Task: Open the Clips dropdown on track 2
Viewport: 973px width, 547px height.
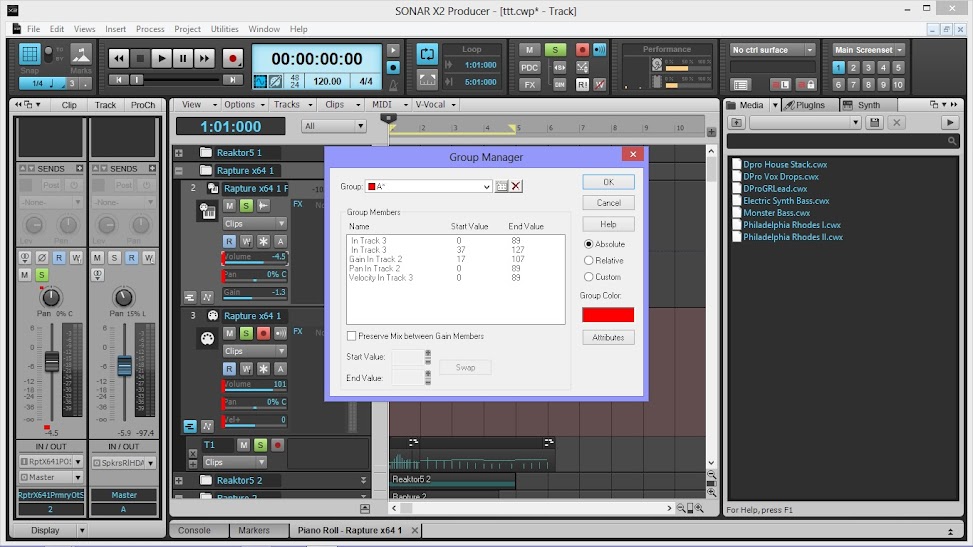Action: (254, 224)
